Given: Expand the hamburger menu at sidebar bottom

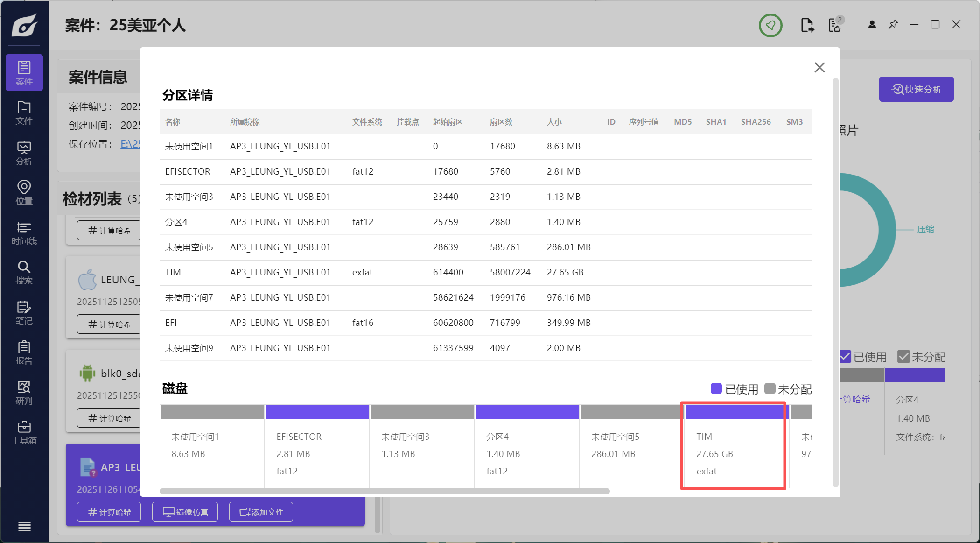Looking at the screenshot, I should point(24,526).
